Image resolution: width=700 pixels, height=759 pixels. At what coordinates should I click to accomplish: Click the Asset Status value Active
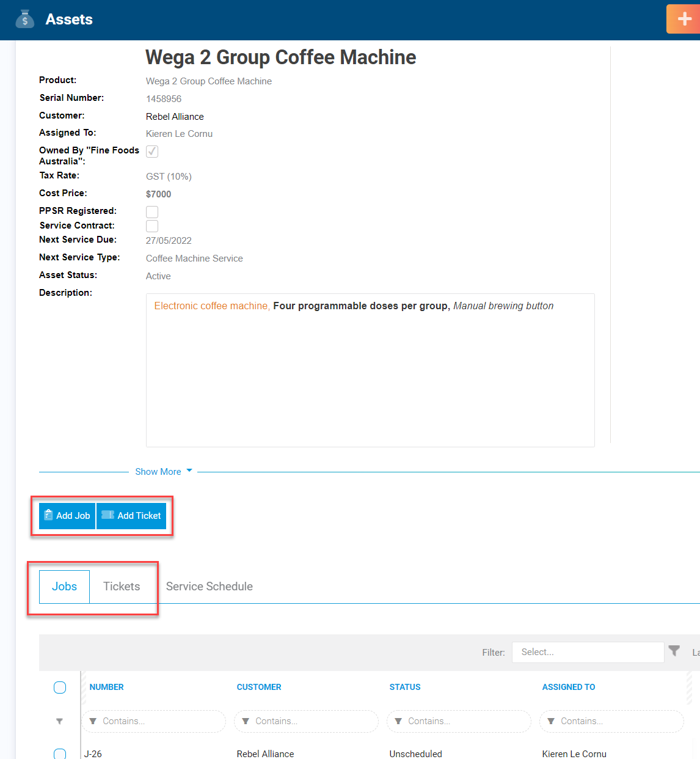pos(158,276)
